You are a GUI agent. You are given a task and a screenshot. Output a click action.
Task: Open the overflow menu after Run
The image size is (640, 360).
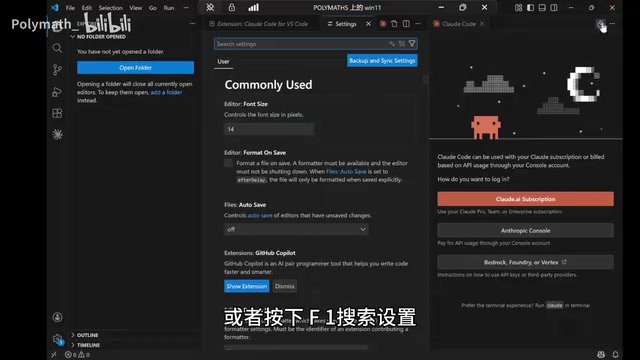[x=186, y=8]
